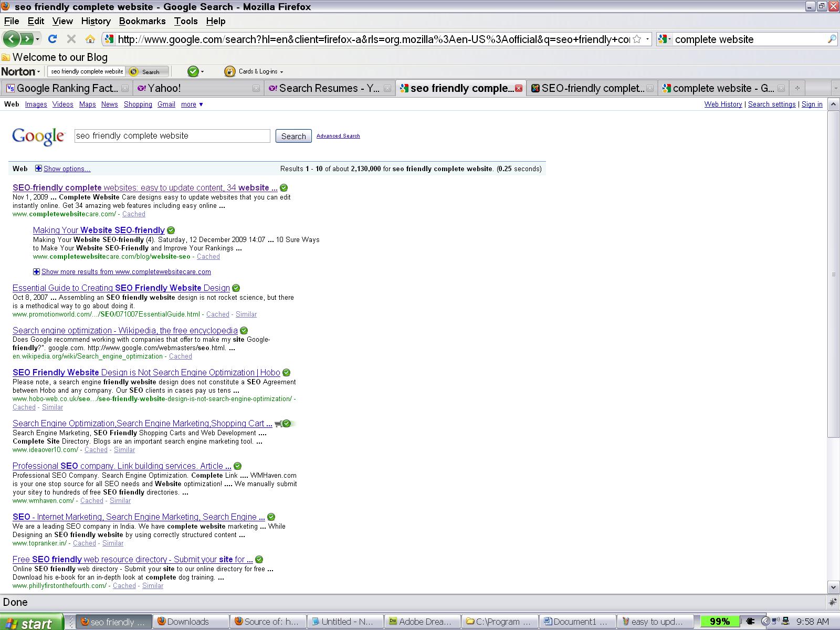Switch to the Search Resumes tab

[329, 88]
